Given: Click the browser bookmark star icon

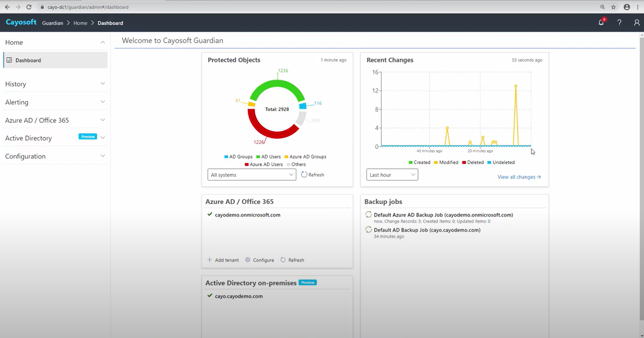Looking at the screenshot, I should [613, 7].
